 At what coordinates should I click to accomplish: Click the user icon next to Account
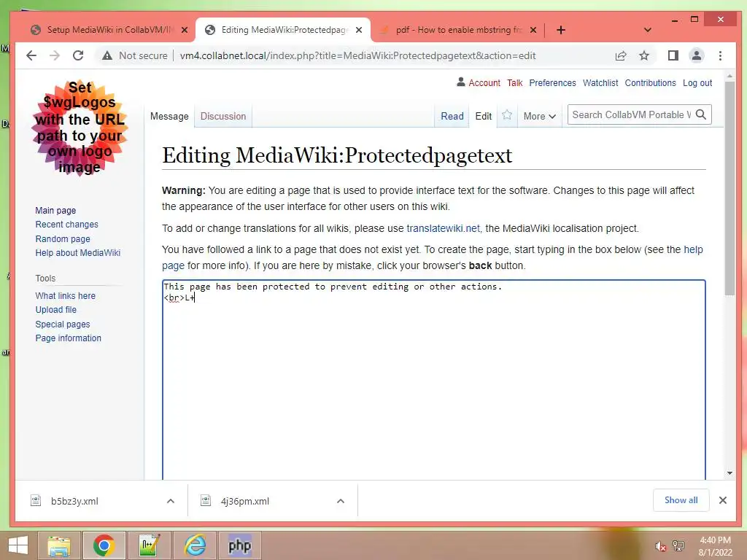tap(461, 82)
